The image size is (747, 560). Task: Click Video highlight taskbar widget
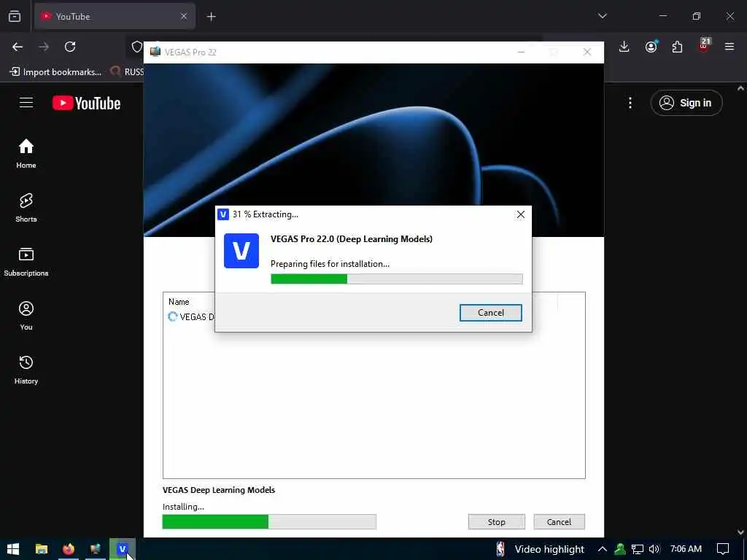point(540,549)
